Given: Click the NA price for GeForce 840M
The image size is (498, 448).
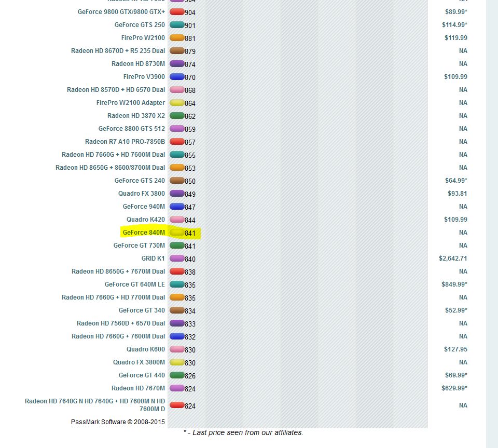Looking at the screenshot, I should pos(463,233).
